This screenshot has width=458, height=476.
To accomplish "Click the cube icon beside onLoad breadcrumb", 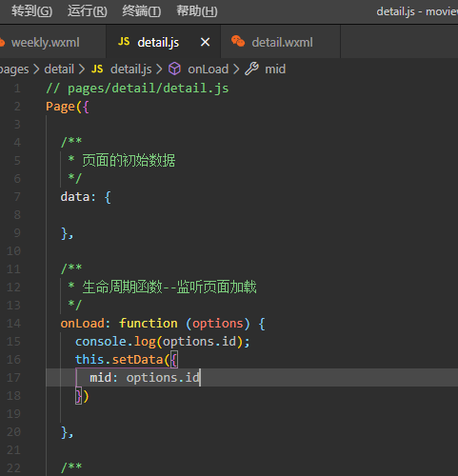I will pyautogui.click(x=174, y=69).
